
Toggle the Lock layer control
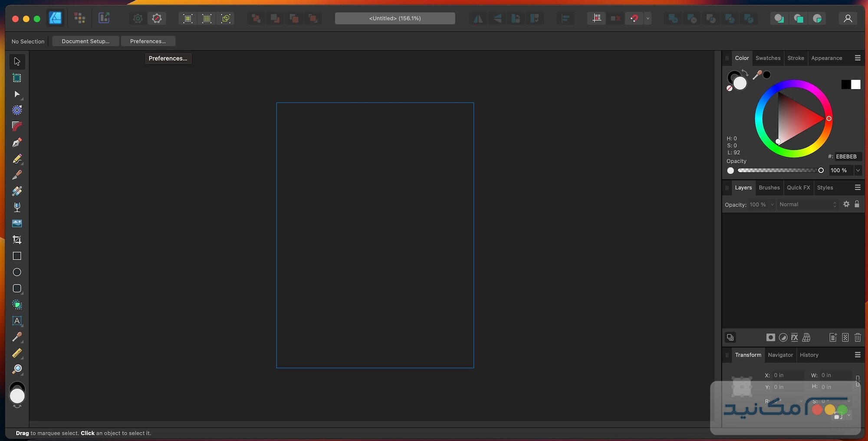[x=857, y=204]
